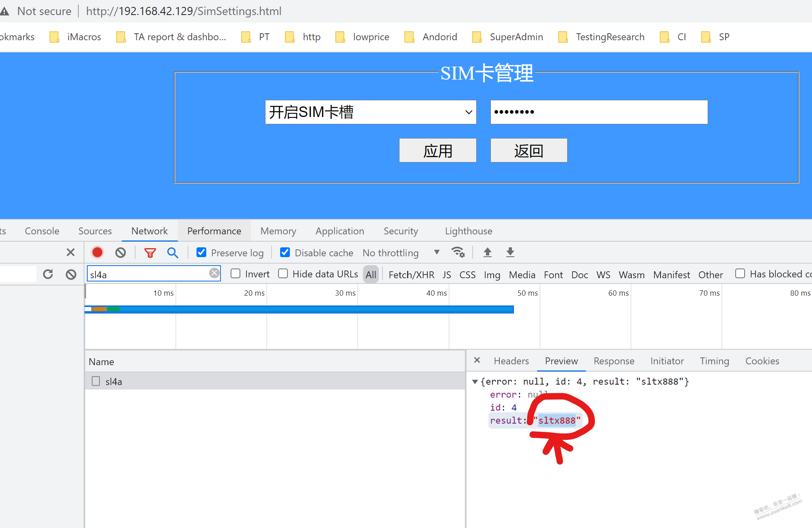Image resolution: width=812 pixels, height=528 pixels.
Task: Toggle the red filter funnel icon
Action: (150, 253)
